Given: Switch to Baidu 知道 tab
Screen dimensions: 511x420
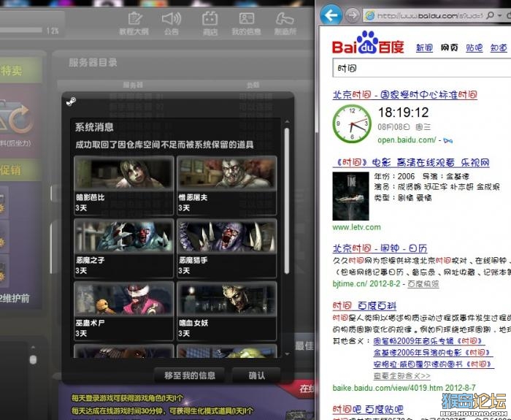Looking at the screenshot, I should 499,48.
